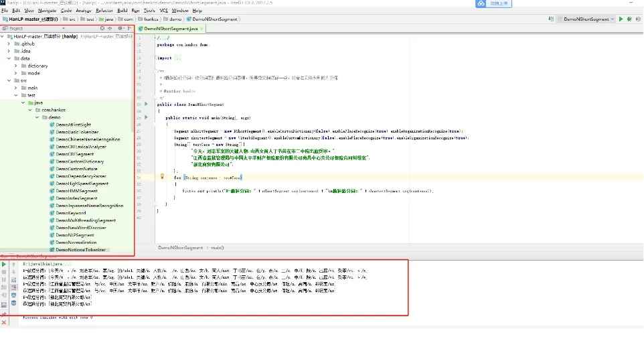Click run gutter arrow beside main method
The width and height of the screenshot is (644, 337).
coord(146,117)
